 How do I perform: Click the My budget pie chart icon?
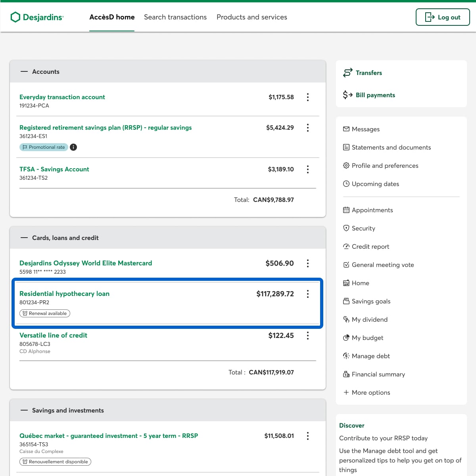346,338
